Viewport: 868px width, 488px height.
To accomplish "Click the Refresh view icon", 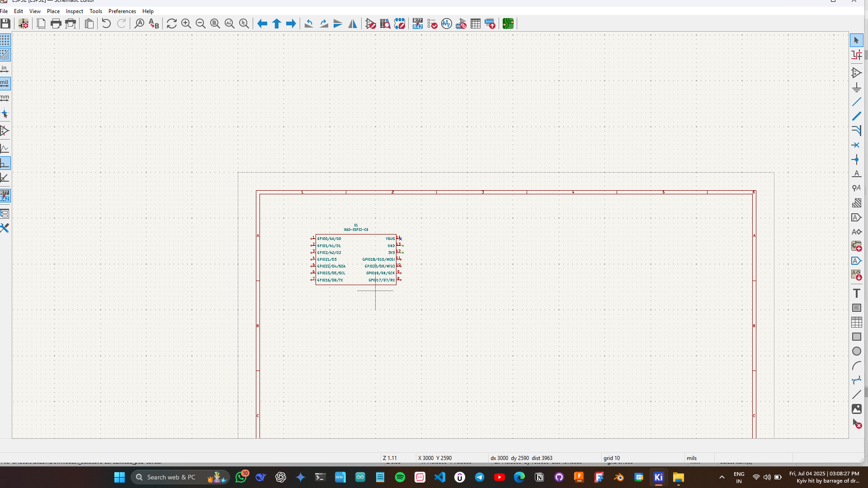I will tap(172, 23).
